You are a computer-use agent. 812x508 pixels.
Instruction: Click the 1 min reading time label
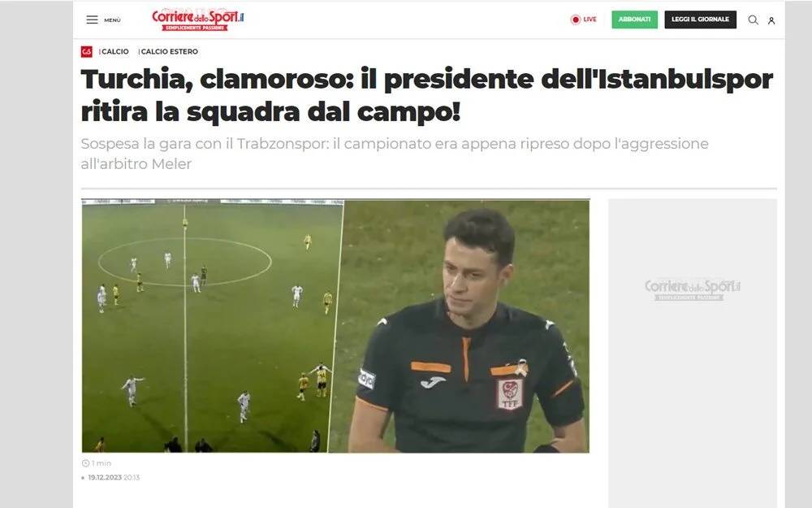click(x=101, y=463)
